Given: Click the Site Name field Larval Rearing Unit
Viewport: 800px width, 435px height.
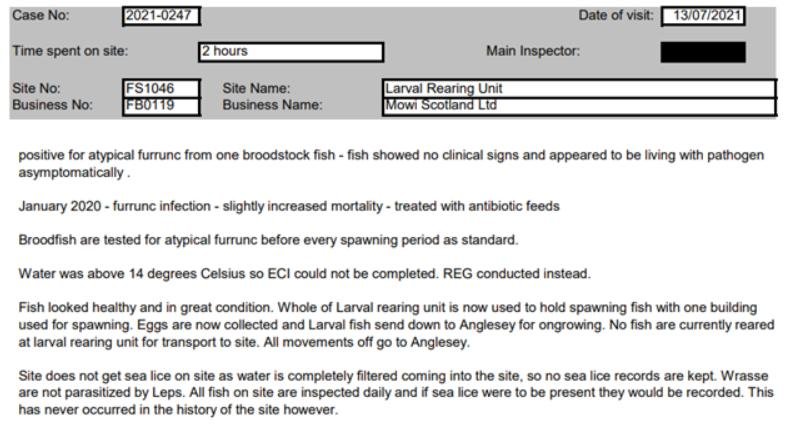Looking at the screenshot, I should point(578,88).
